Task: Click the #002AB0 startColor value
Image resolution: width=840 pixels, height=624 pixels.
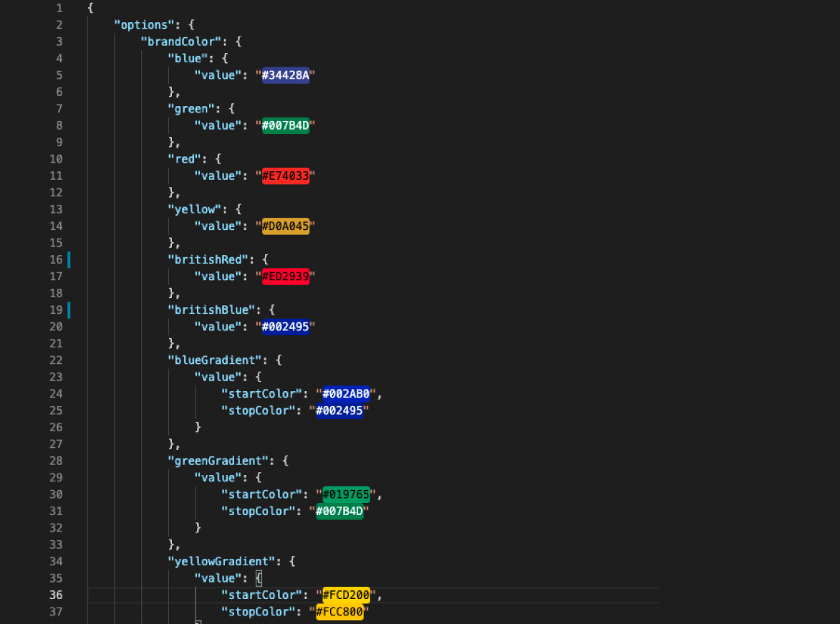Action: pyautogui.click(x=346, y=394)
